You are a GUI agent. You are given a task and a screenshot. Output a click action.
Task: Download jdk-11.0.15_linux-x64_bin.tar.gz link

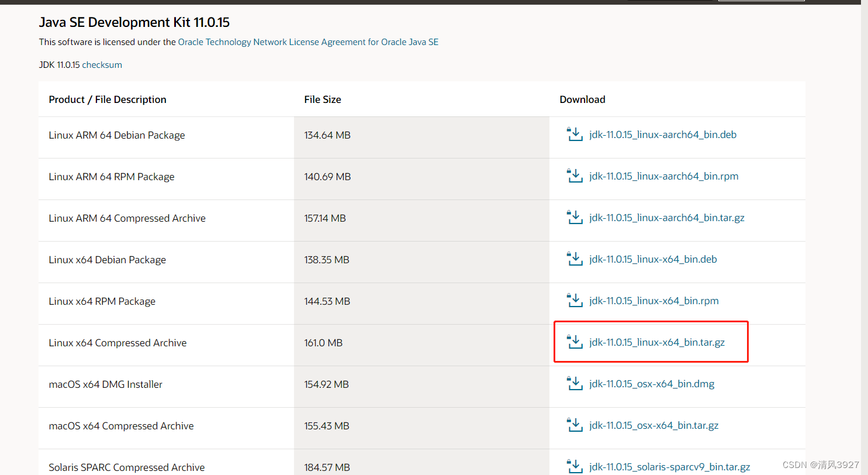click(x=657, y=342)
